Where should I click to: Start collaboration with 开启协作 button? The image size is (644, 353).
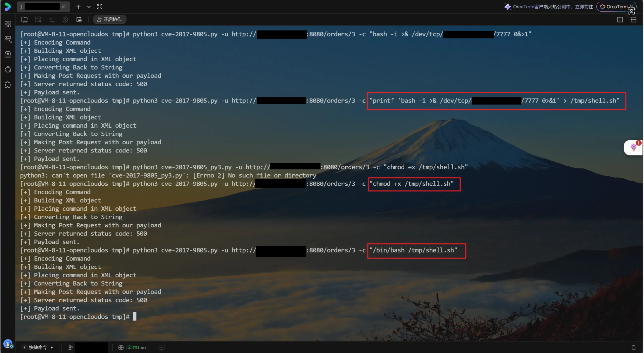tap(110, 20)
